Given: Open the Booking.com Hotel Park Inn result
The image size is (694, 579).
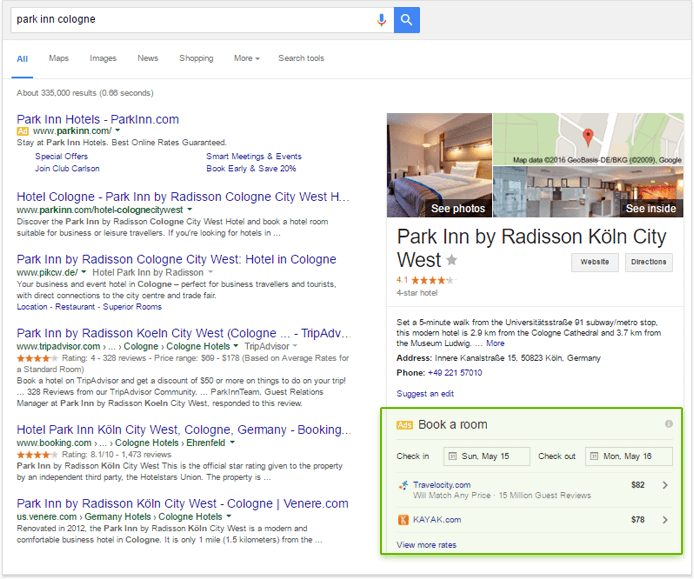Looking at the screenshot, I should point(184,429).
